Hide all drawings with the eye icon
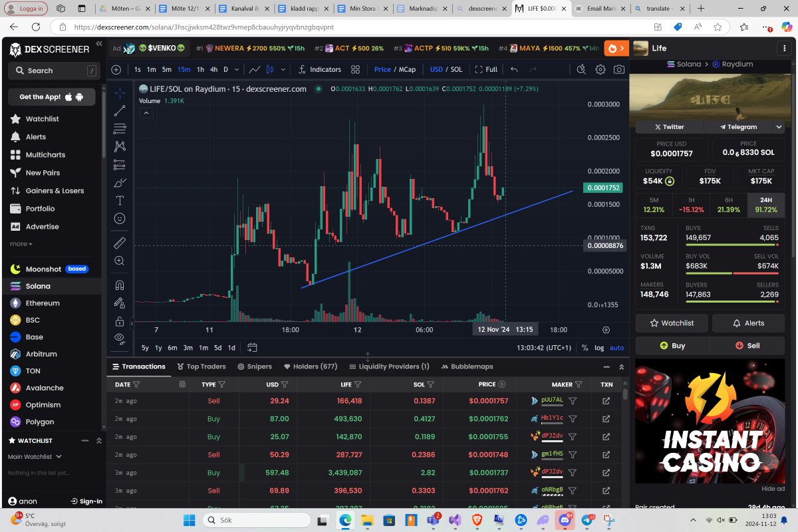The image size is (798, 532). [120, 336]
